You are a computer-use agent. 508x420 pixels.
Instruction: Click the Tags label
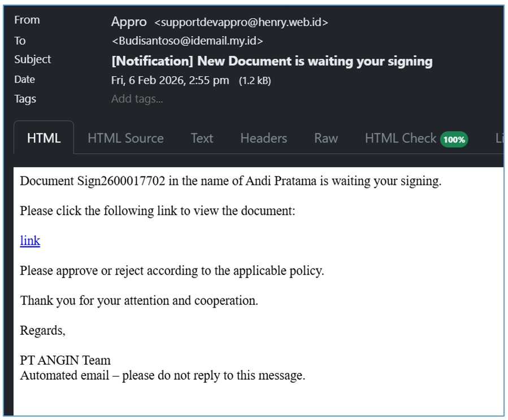point(25,99)
